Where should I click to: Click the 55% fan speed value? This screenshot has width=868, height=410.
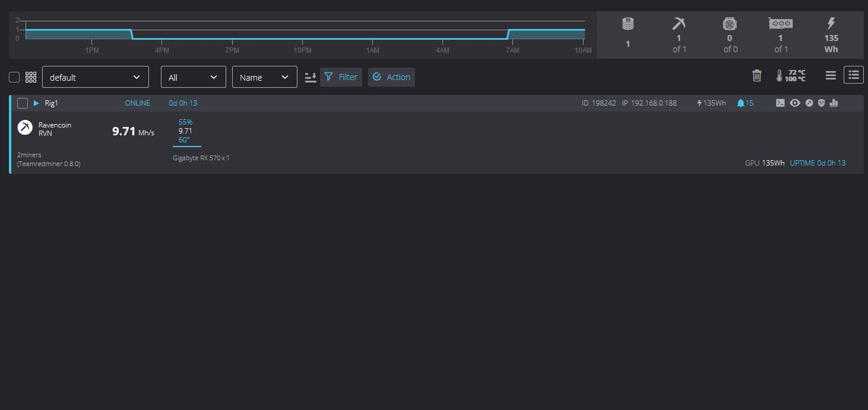pos(186,122)
